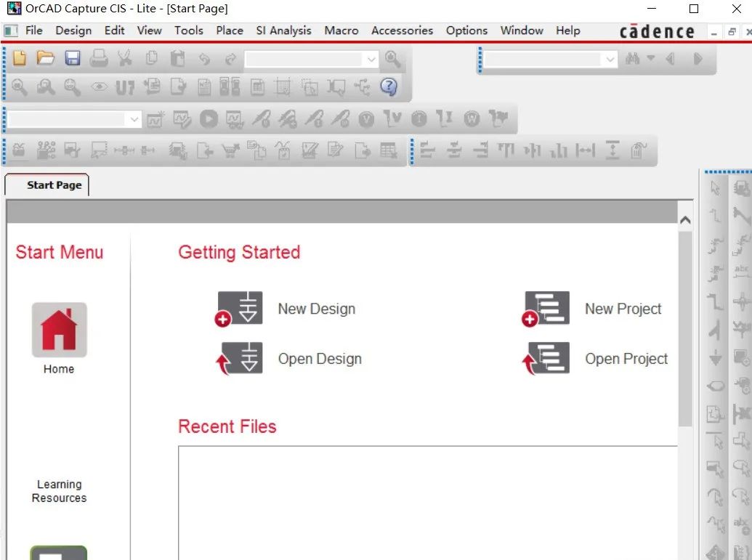
Task: Click the cadence logo in menu bar
Action: 657,32
